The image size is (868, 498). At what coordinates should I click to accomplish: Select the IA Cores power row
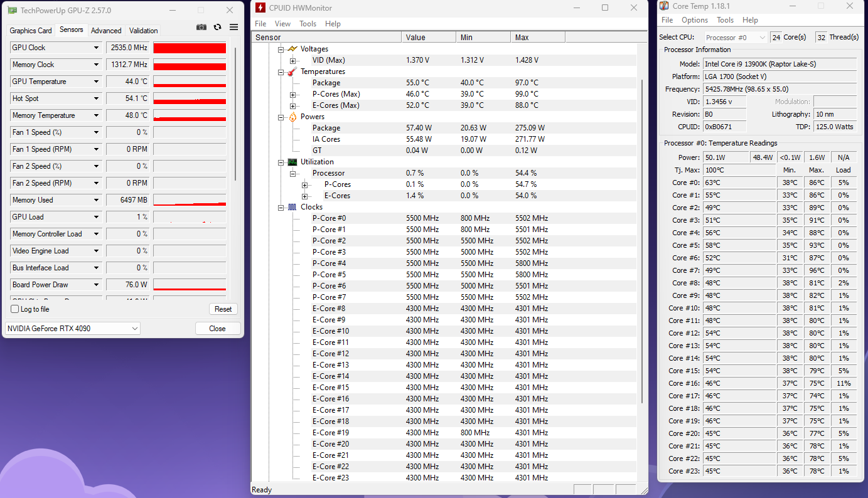[474, 139]
